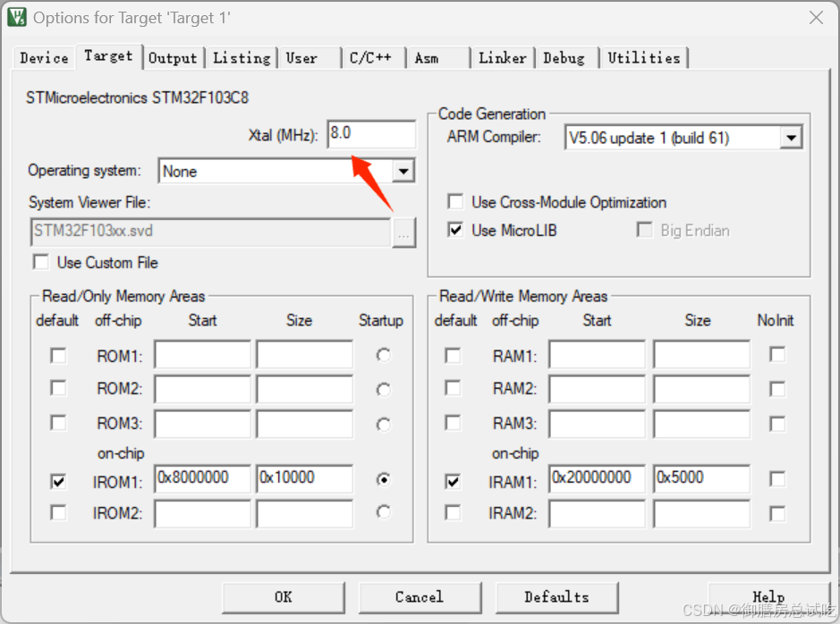This screenshot has height=624, width=840.
Task: Enable NoInit for RAM1
Action: [777, 354]
